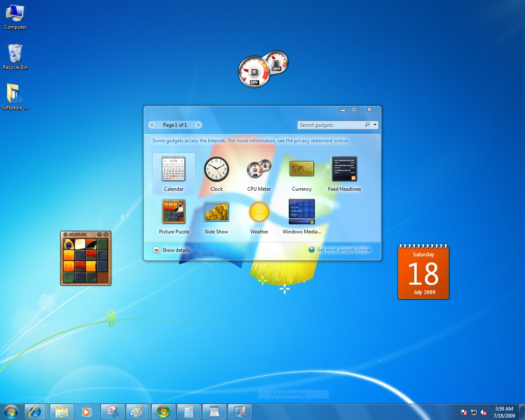Viewport: 525px width, 420px height.
Task: Switch to WordPad taskbar button
Action: [x=214, y=412]
